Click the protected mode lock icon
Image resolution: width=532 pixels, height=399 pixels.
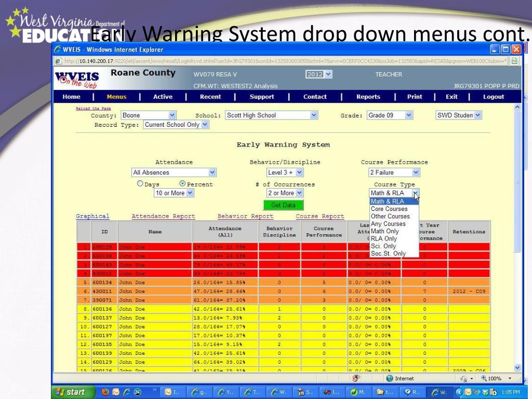[463, 379]
